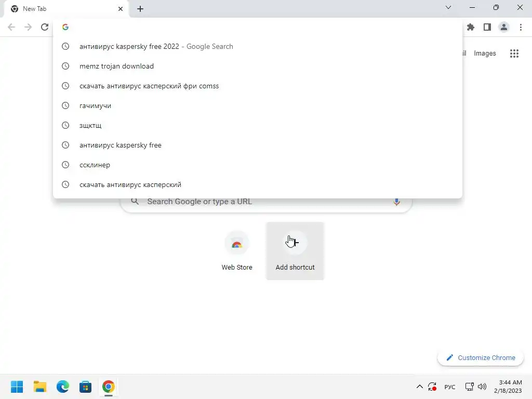532x399 pixels.
Task: Close the New Tab tab
Action: (121, 9)
